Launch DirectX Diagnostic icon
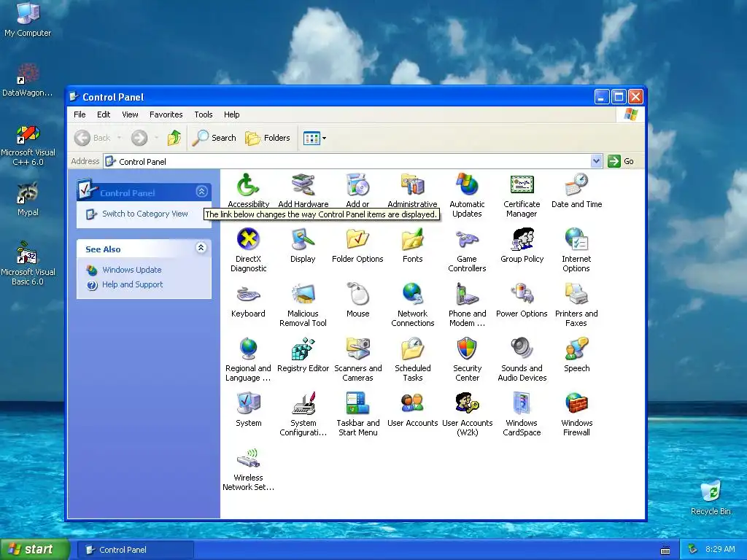The width and height of the screenshot is (747, 560). pos(248,239)
